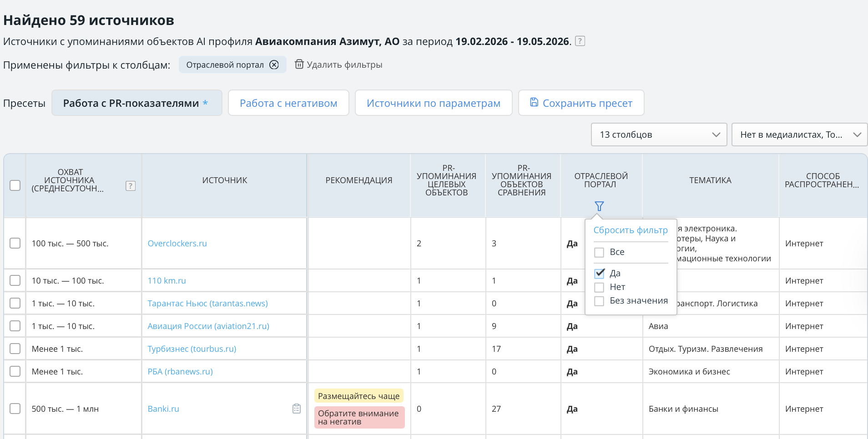Screen dimensions: 868x439
Task: Open Тарантас Ньюс (tarantas.news) link
Action: (x=207, y=303)
